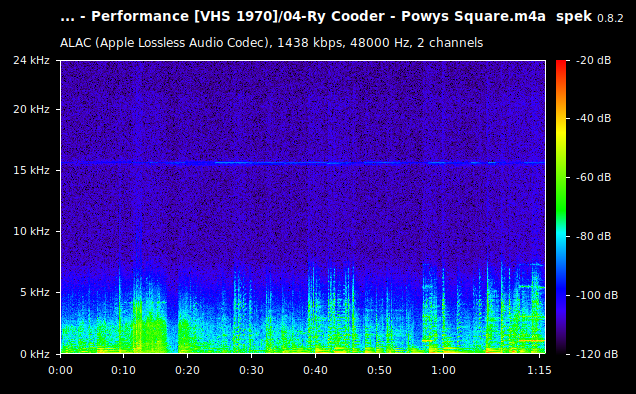Click the 0:20 time axis label

[187, 370]
